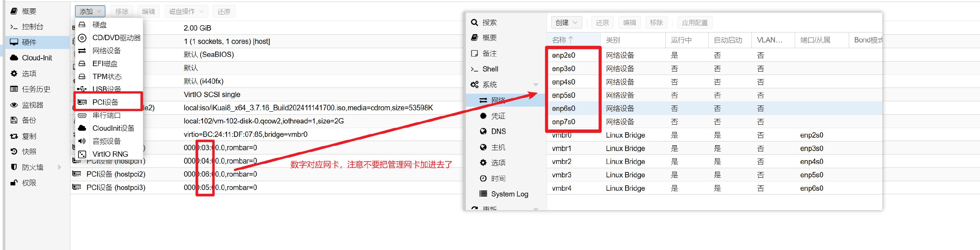Click the 防火墙 shield icon
This screenshot has width=980, height=250.
(14, 167)
